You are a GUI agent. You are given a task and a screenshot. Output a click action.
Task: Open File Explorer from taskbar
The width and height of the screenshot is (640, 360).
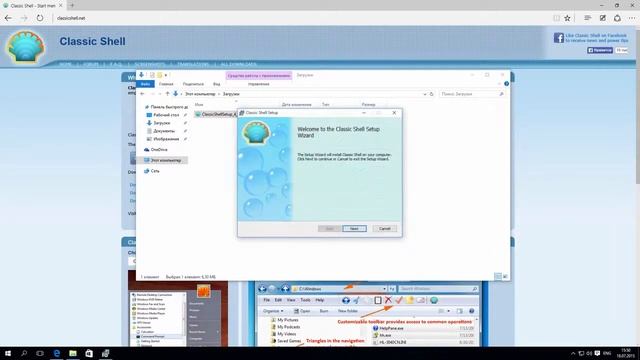pos(73,353)
